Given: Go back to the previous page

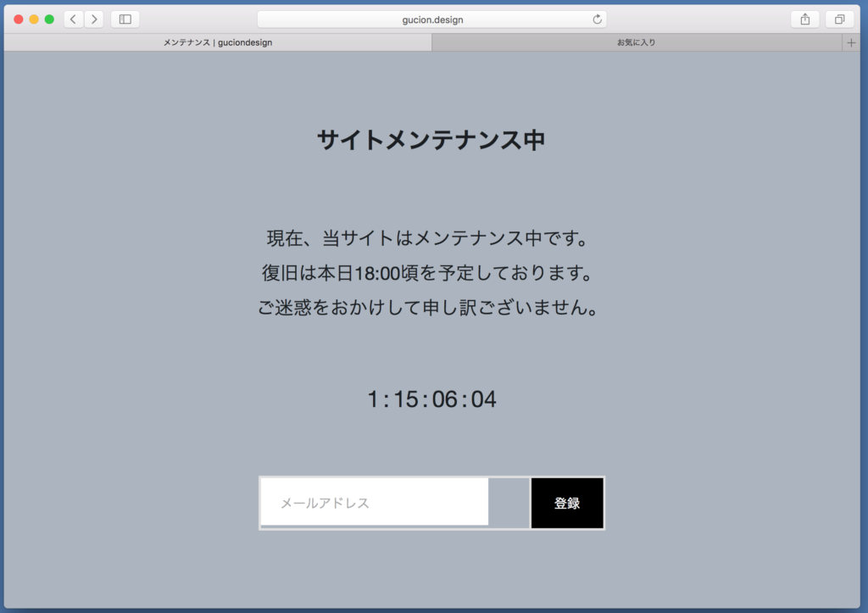Looking at the screenshot, I should 74,20.
